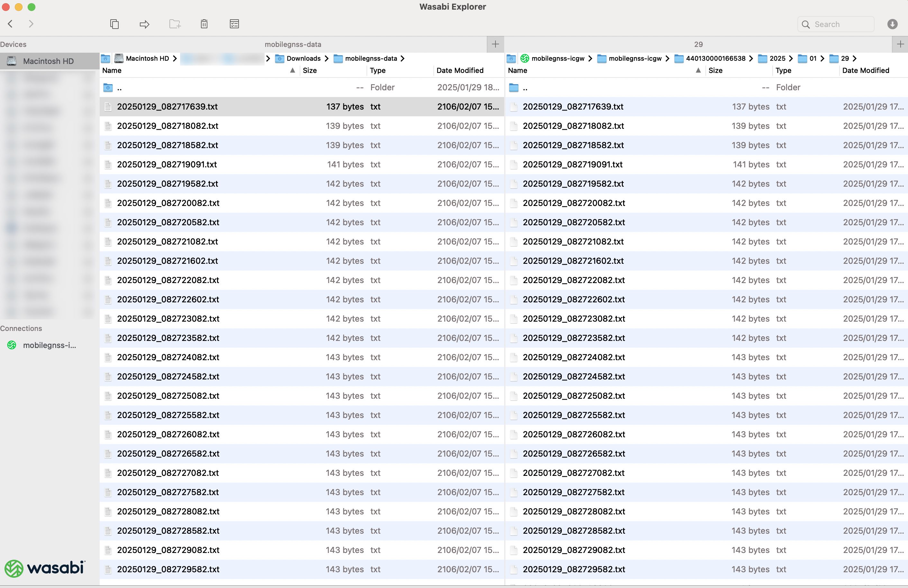The image size is (908, 588).
Task: Sort right pane by Date Modified column
Action: (x=874, y=71)
